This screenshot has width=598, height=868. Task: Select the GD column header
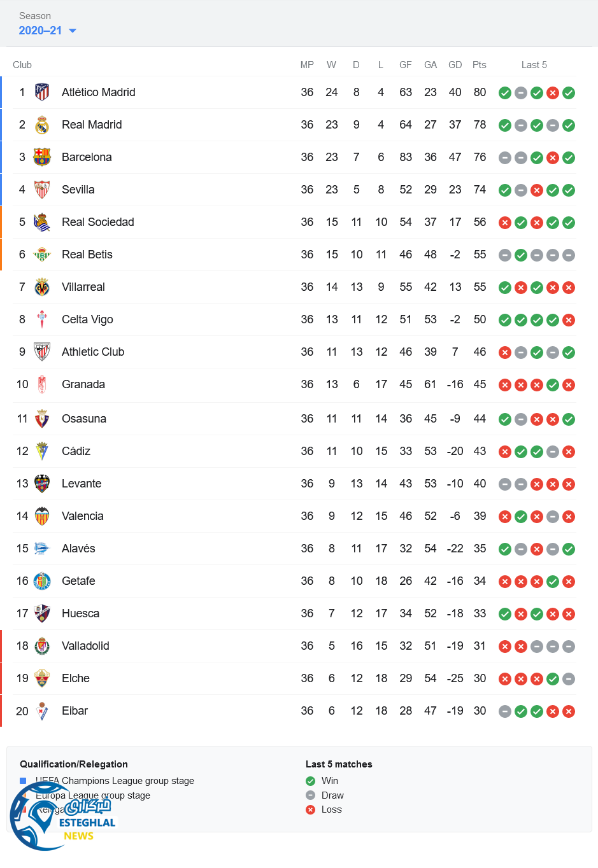pos(455,65)
